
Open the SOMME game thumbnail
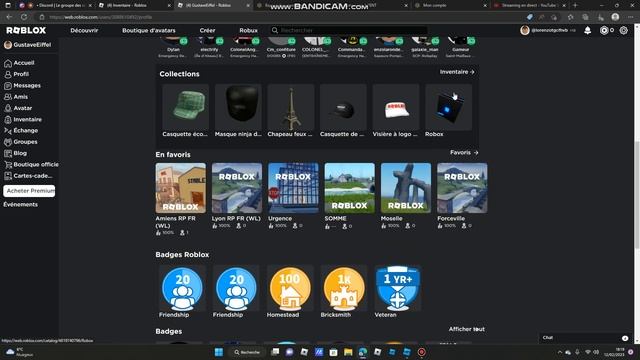pyautogui.click(x=349, y=188)
